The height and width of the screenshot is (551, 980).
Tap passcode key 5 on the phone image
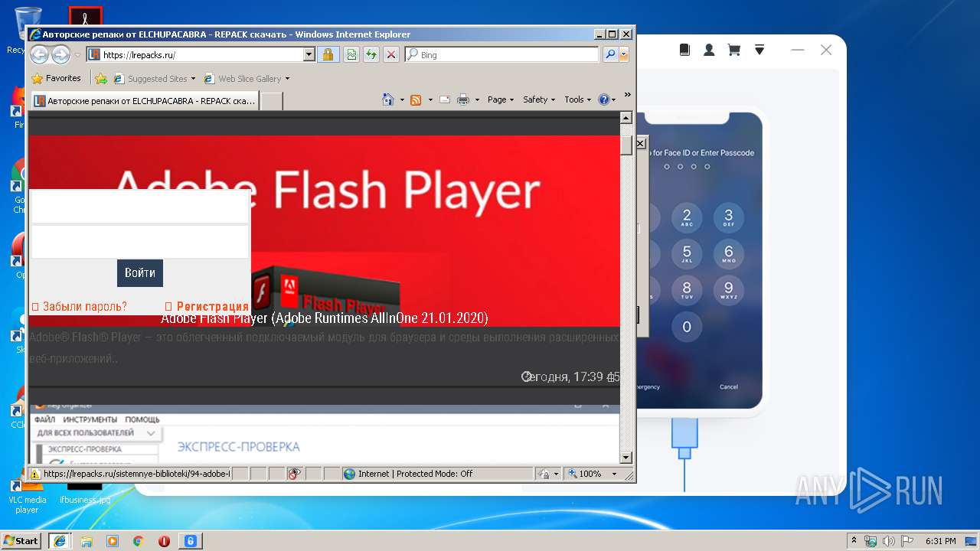point(687,253)
